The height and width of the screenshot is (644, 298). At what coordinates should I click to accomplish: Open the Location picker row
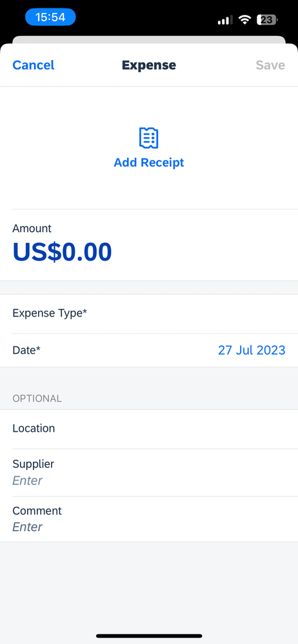149,429
